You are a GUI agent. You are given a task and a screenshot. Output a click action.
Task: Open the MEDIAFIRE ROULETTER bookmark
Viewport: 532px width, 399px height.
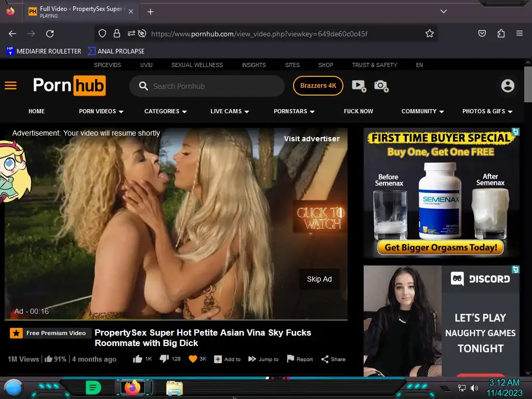point(44,51)
